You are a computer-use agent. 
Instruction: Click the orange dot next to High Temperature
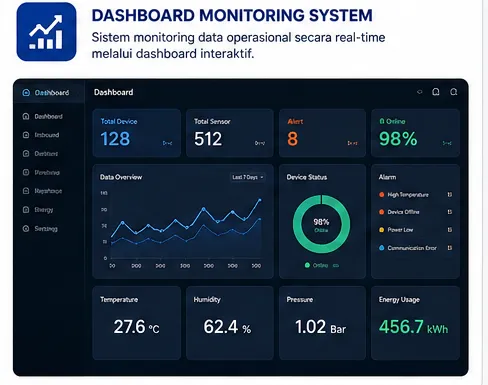tap(382, 195)
